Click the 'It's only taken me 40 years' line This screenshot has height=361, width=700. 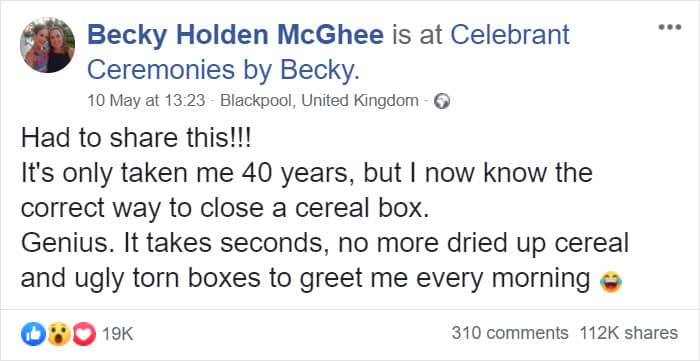pos(306,174)
